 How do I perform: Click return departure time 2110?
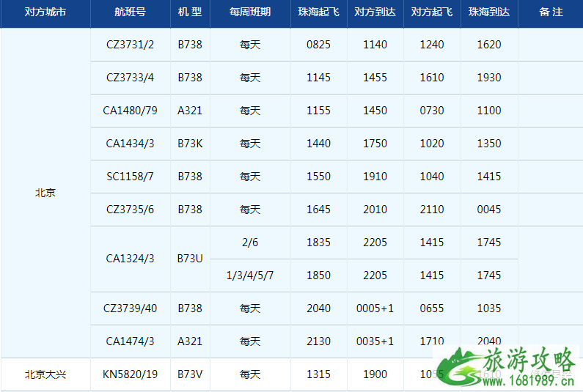tap(432, 210)
